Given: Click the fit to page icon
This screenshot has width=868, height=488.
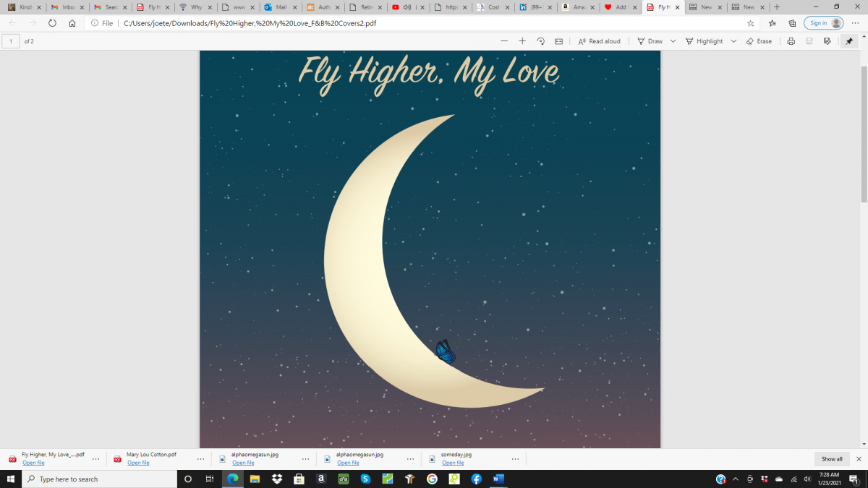Looking at the screenshot, I should (558, 41).
